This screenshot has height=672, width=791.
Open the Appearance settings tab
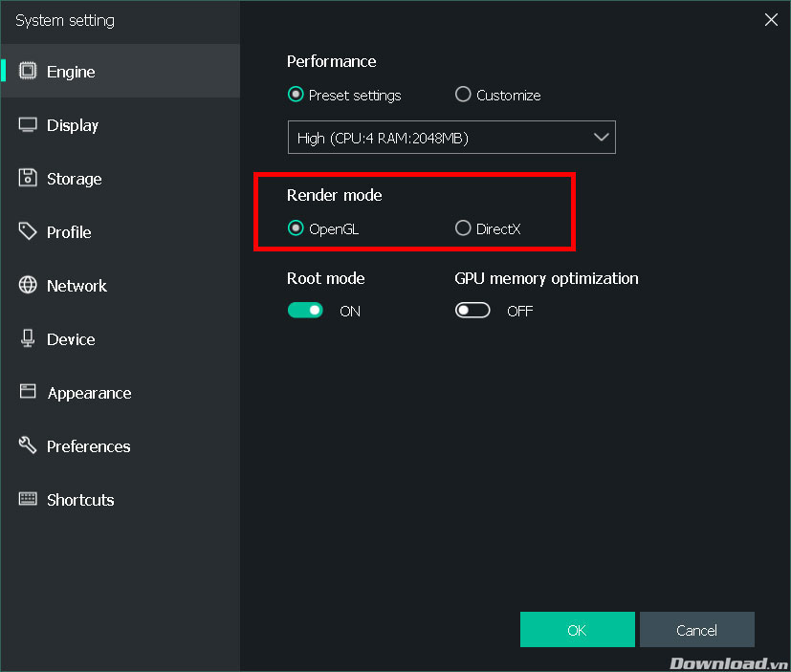click(121, 392)
